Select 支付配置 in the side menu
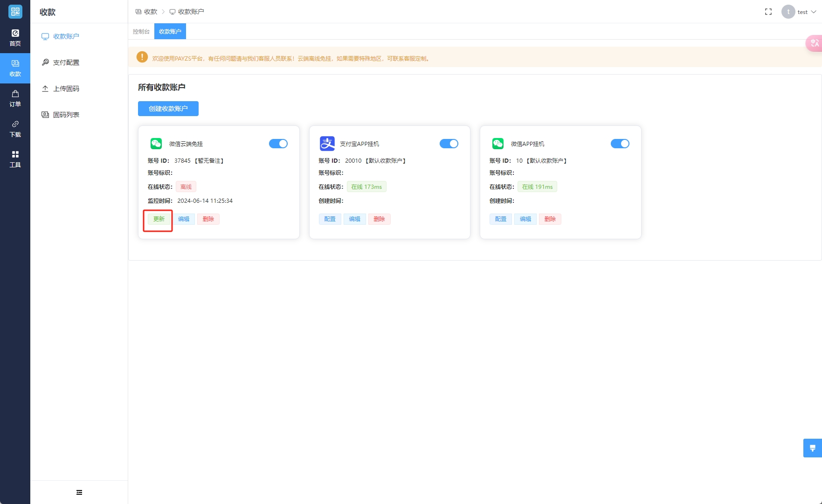The image size is (822, 504). (66, 62)
